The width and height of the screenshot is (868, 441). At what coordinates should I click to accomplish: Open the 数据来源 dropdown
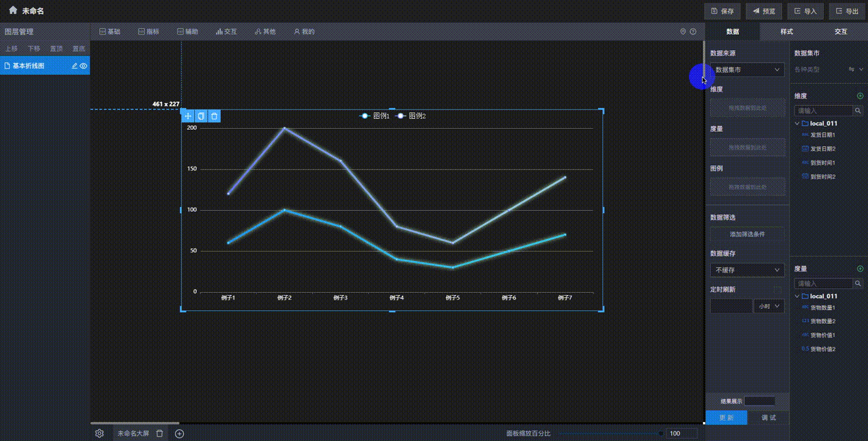coord(747,70)
